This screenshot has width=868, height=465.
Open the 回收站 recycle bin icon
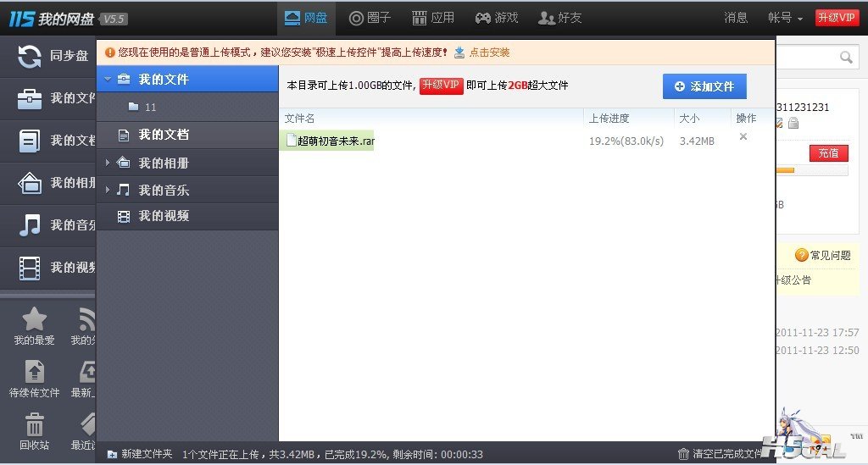[x=34, y=424]
